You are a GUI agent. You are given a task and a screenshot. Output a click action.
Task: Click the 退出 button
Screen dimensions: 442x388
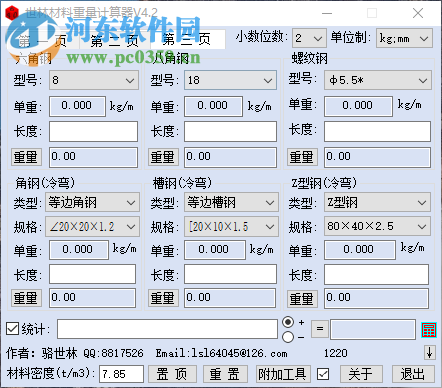point(413,374)
